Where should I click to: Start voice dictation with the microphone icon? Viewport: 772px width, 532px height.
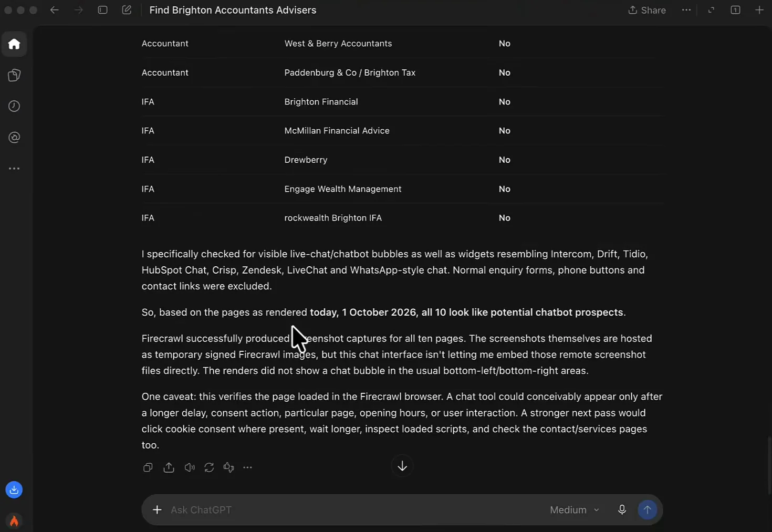[622, 510]
